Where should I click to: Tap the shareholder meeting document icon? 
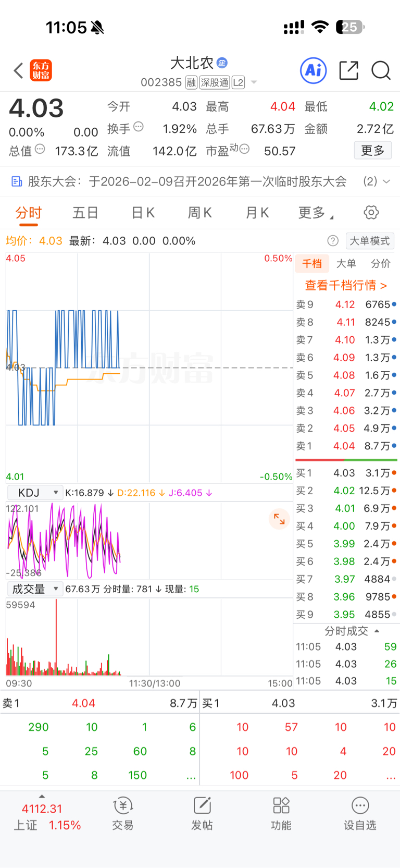pyautogui.click(x=17, y=181)
